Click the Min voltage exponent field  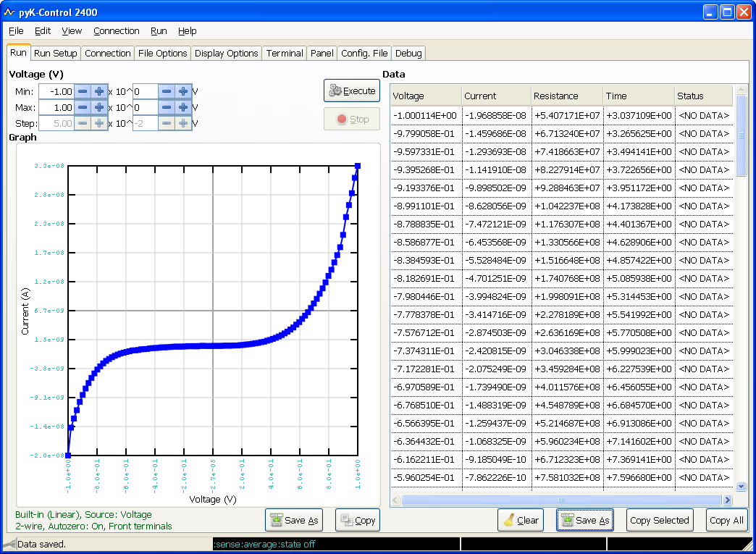coord(145,91)
